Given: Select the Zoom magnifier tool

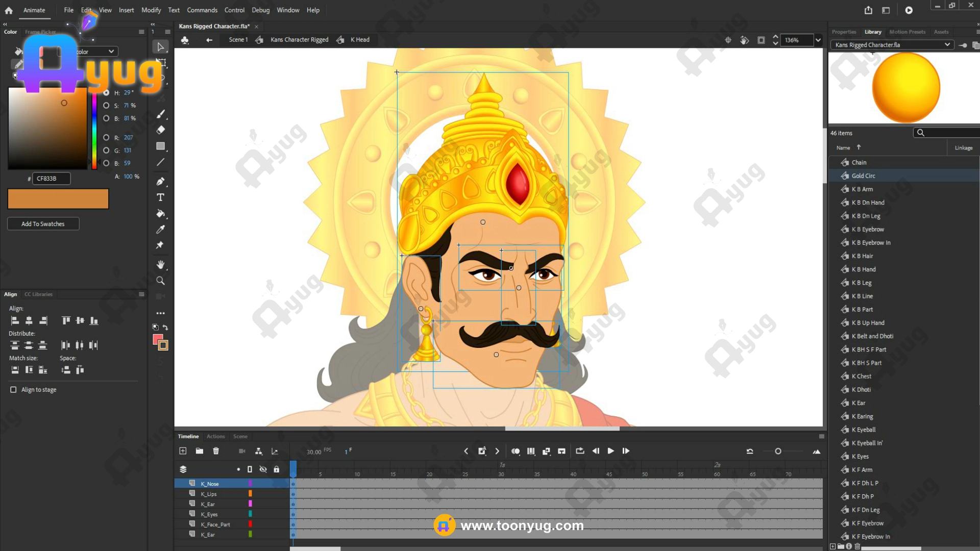Looking at the screenshot, I should (x=160, y=281).
